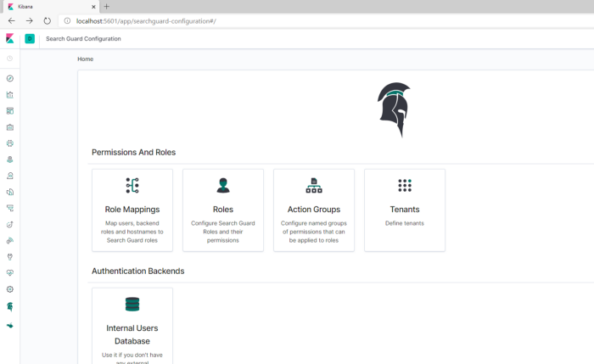Open APM from the sidebar icon
The image size is (594, 364).
pos(10,209)
